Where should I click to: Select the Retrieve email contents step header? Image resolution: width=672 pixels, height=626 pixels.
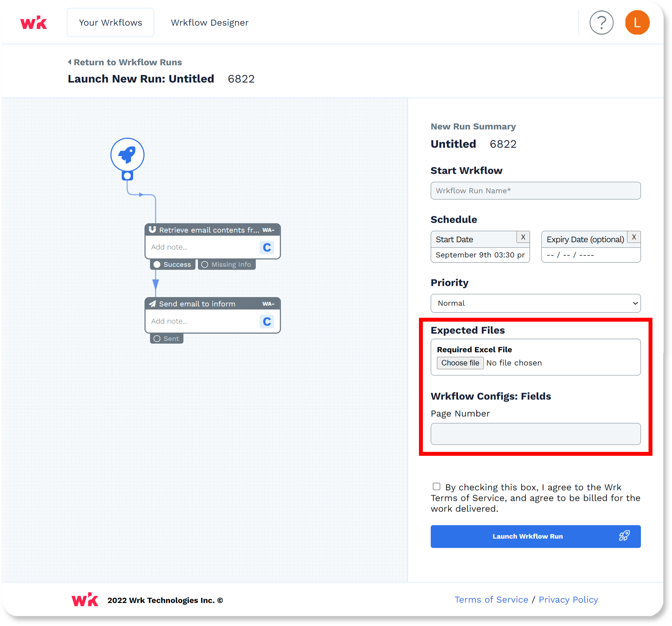(212, 230)
